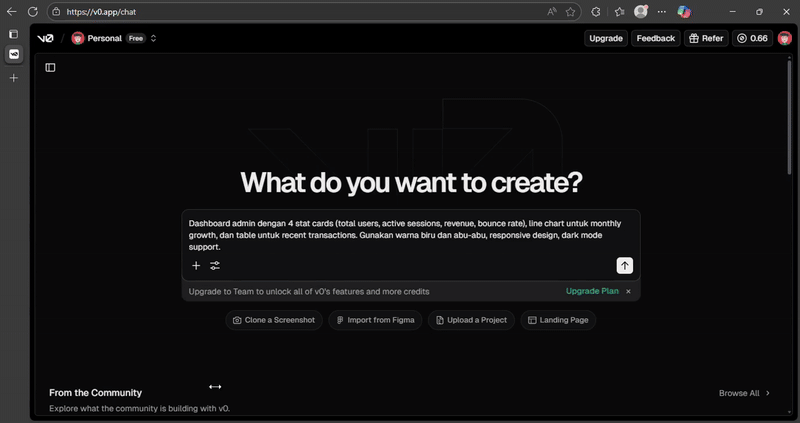Choose Upload a Project option
Image resolution: width=800 pixels, height=423 pixels.
pos(470,320)
